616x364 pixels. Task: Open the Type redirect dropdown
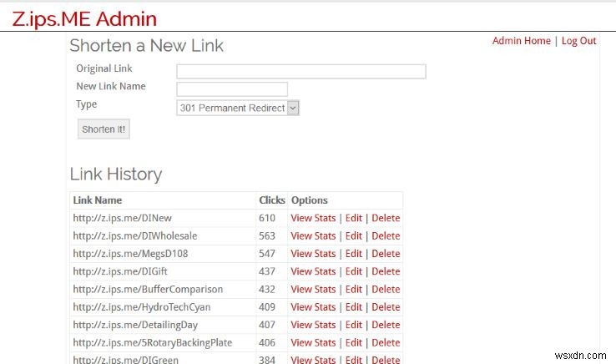[238, 108]
